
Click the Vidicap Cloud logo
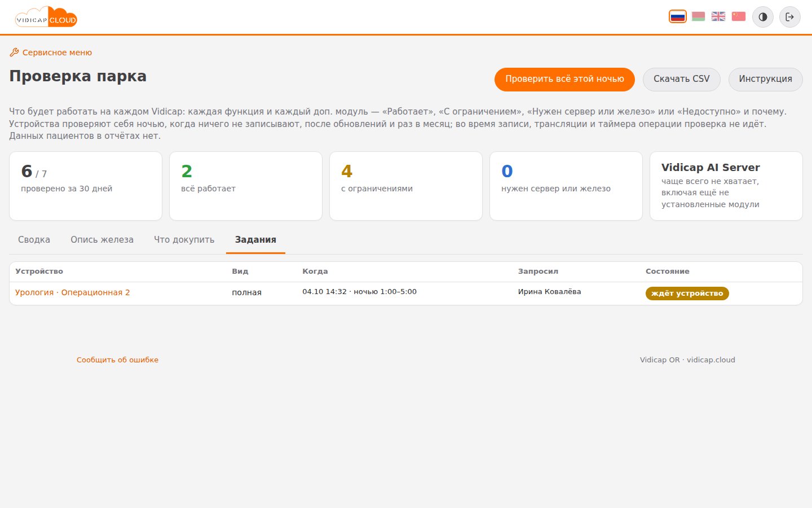(x=46, y=17)
